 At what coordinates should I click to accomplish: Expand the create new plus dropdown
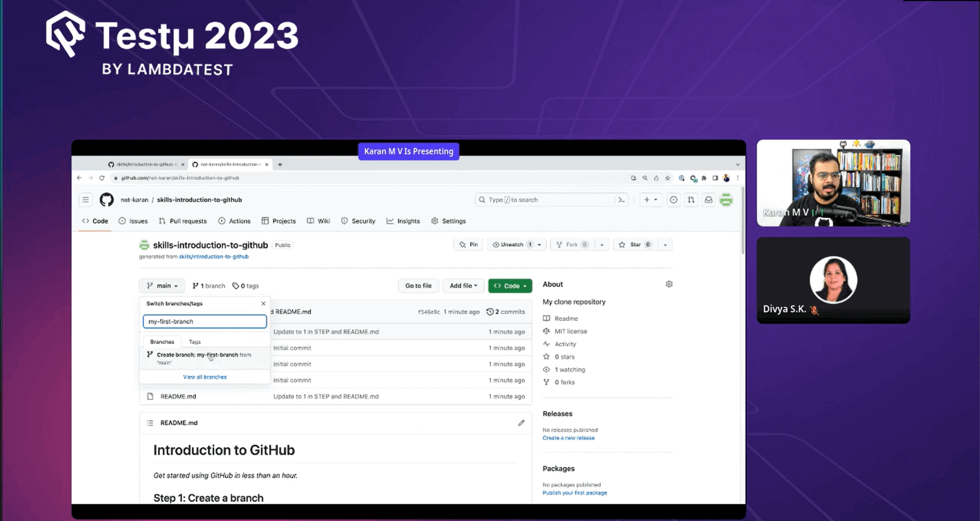click(651, 200)
